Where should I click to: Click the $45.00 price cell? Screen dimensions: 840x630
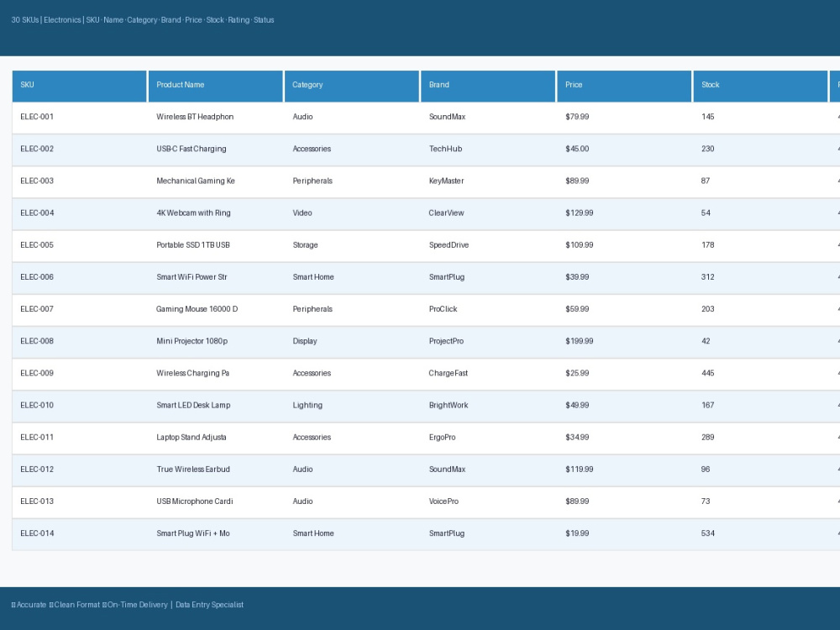pyautogui.click(x=624, y=150)
